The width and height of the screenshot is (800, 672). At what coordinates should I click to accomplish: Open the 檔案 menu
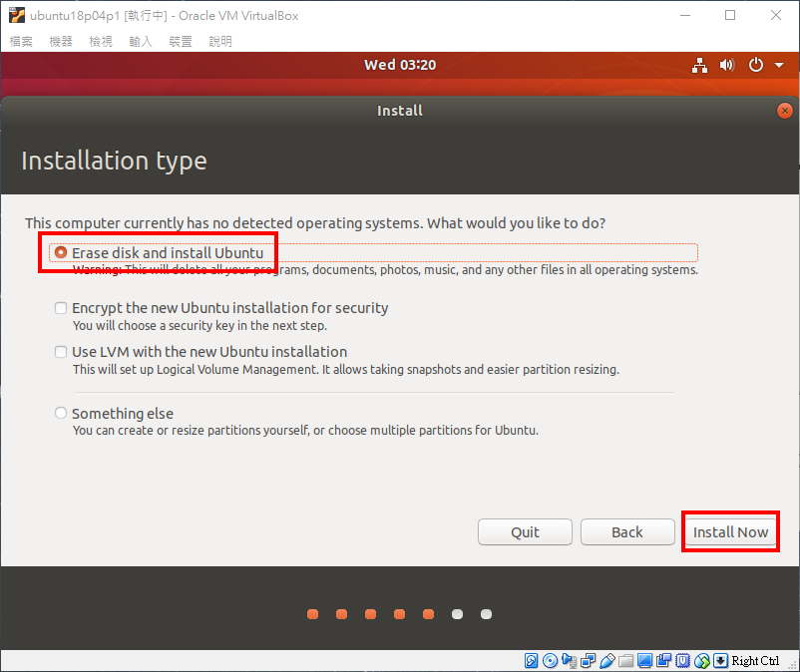coord(21,41)
